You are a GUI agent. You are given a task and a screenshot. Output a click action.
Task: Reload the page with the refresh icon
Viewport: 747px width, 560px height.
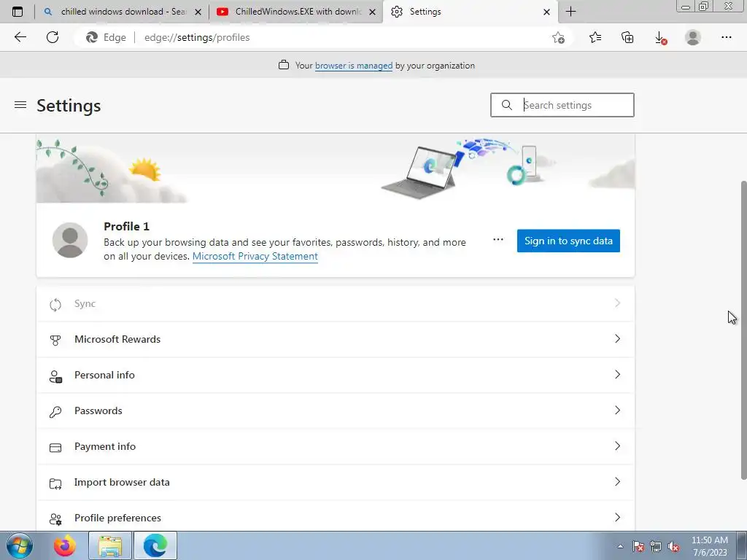(x=53, y=37)
